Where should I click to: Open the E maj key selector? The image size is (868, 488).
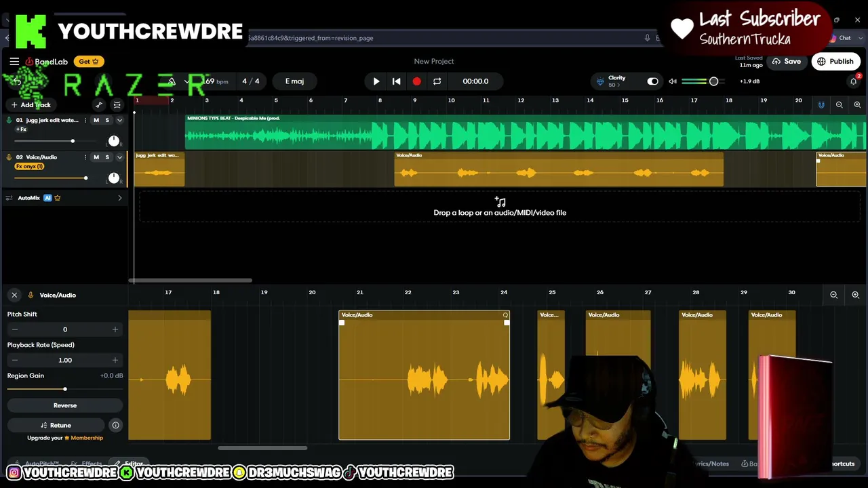point(294,81)
